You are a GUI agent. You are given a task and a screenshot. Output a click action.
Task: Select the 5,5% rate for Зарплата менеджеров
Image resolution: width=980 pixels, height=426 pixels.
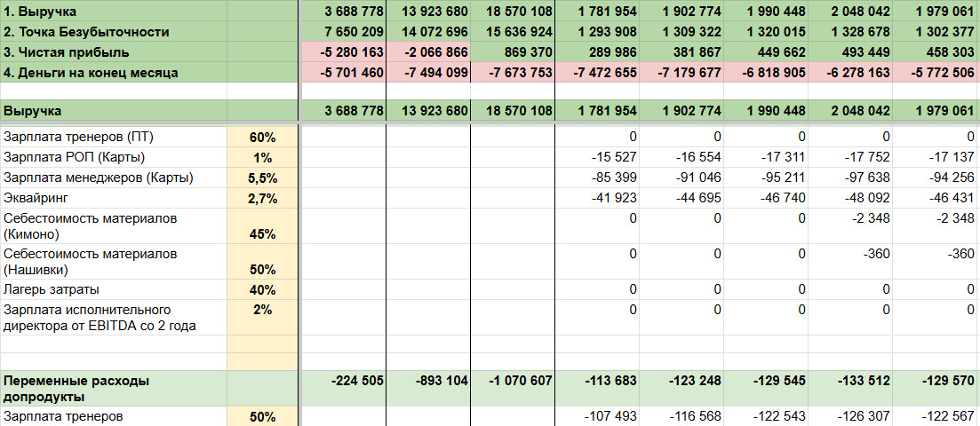[x=263, y=177]
